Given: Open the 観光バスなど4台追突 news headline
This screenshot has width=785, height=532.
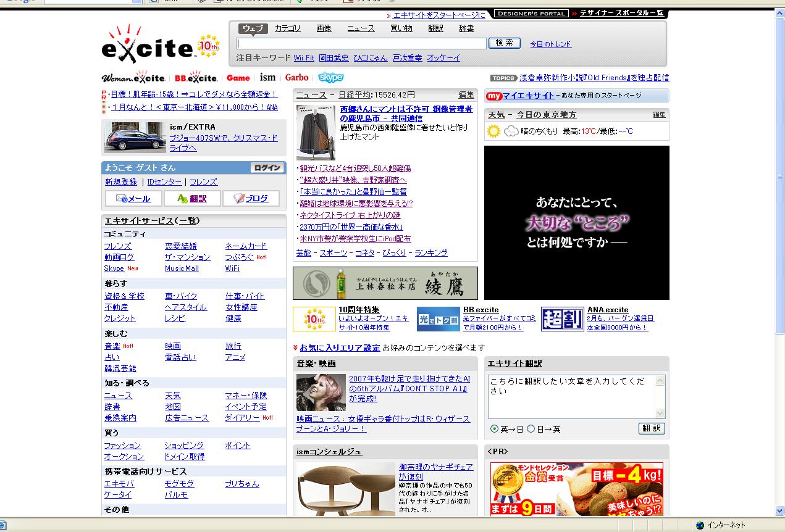Looking at the screenshot, I should tap(356, 168).
